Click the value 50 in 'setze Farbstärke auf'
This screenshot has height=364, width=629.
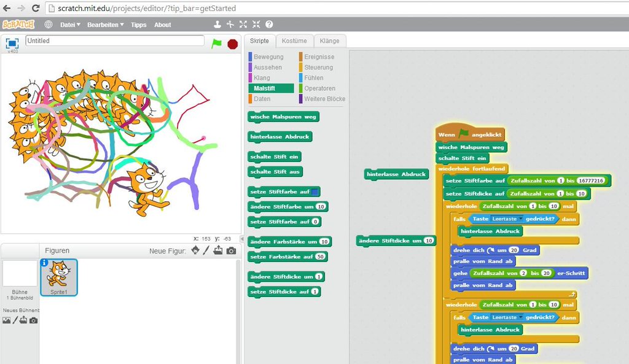pos(320,257)
